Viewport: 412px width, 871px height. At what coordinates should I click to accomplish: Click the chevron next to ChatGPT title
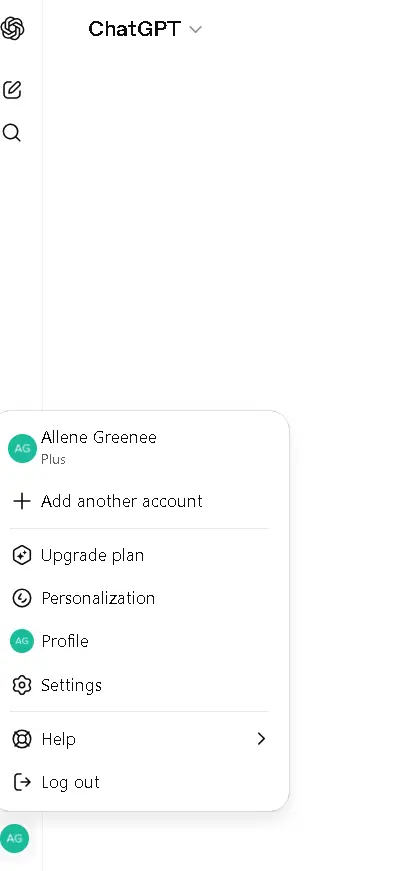click(x=195, y=29)
